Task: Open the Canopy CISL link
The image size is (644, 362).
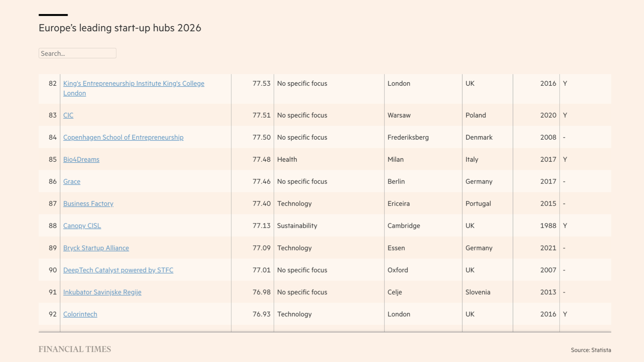Action: pyautogui.click(x=82, y=226)
